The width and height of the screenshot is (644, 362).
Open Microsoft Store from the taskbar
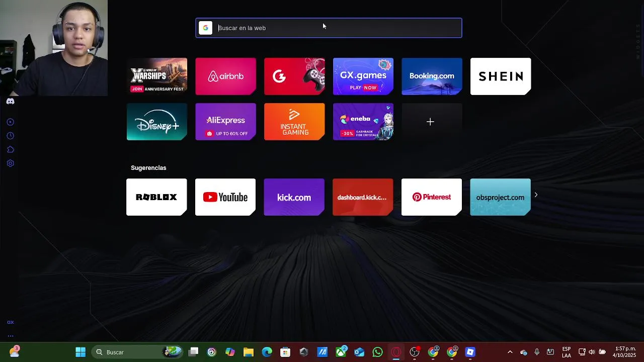[285, 352]
